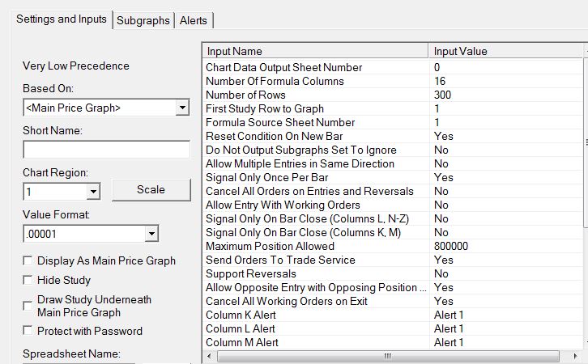This screenshot has height=364, width=588.
Task: Select the Support Reversals row
Action: (316, 273)
